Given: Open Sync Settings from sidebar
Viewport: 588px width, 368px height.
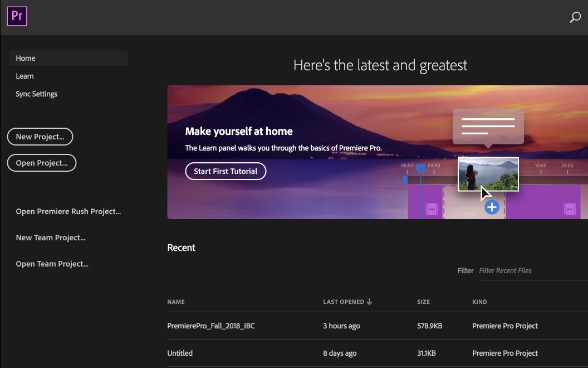Looking at the screenshot, I should pos(36,94).
